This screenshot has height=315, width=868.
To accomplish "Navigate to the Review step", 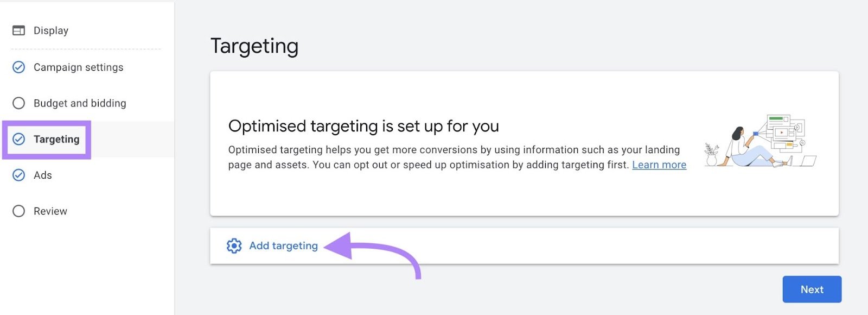I will [x=50, y=211].
